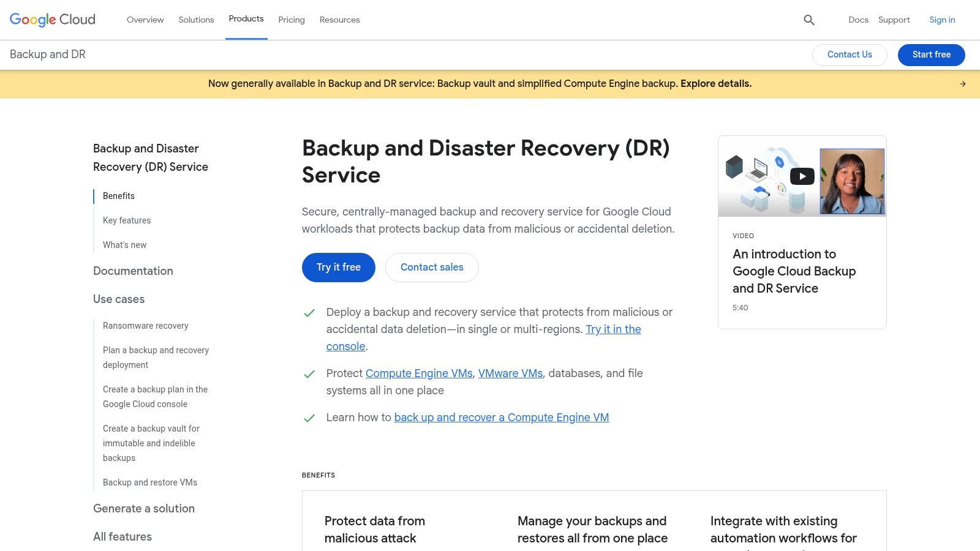Open the Docs link in header
The image size is (980, 551).
click(x=858, y=20)
